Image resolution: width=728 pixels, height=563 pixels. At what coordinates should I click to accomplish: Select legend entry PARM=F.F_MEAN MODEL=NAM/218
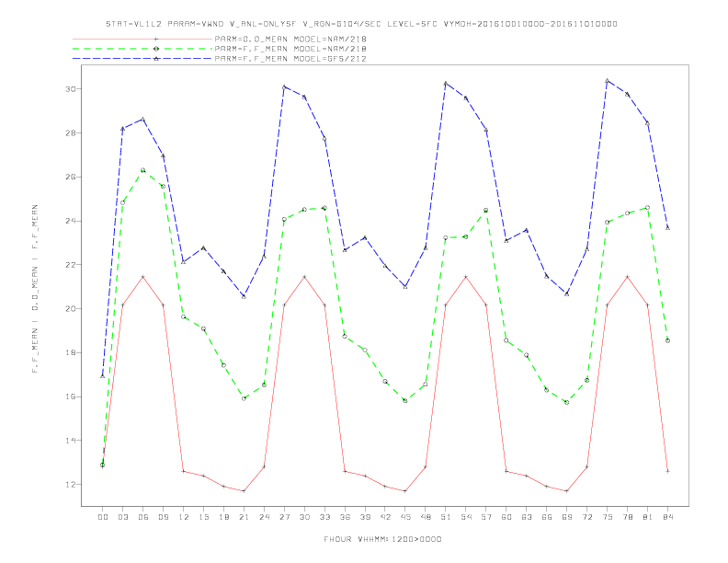pos(290,49)
